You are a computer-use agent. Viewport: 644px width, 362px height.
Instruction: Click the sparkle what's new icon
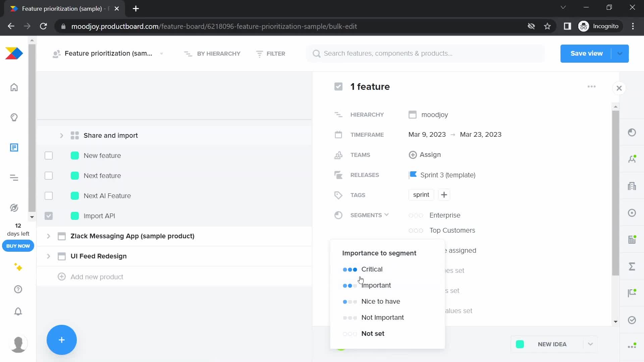click(18, 267)
